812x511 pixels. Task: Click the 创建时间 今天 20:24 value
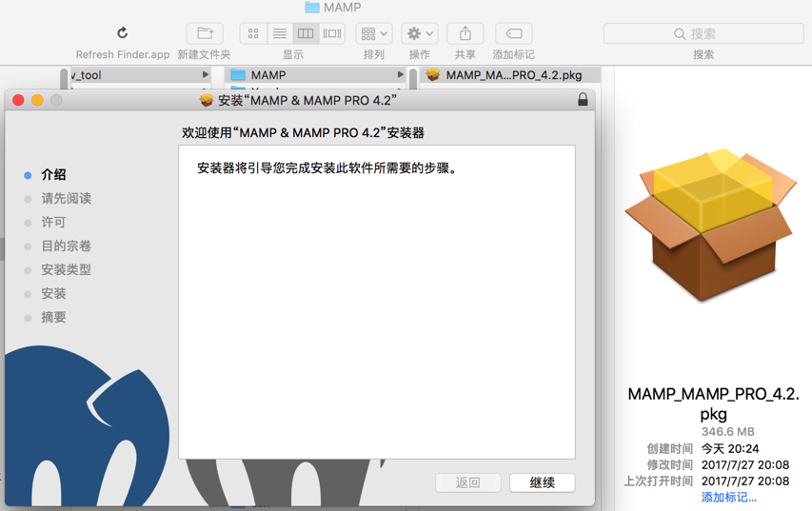[x=730, y=448]
